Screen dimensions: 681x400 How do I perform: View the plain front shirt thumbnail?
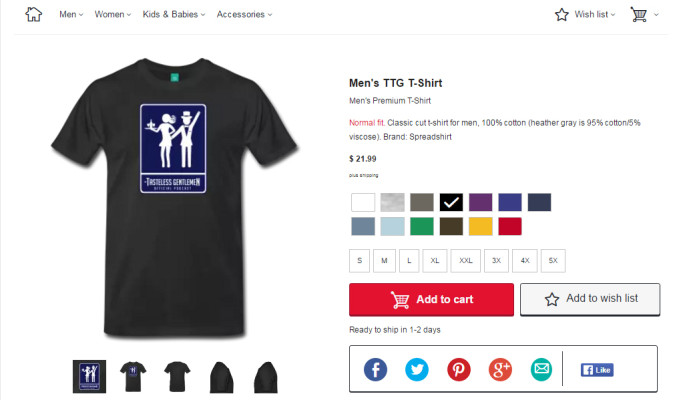tap(177, 377)
